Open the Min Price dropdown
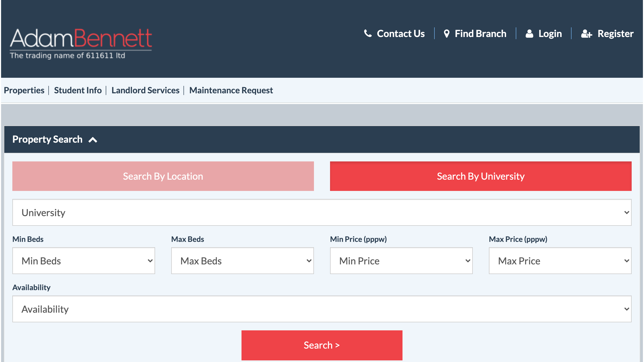The image size is (644, 362). [401, 261]
